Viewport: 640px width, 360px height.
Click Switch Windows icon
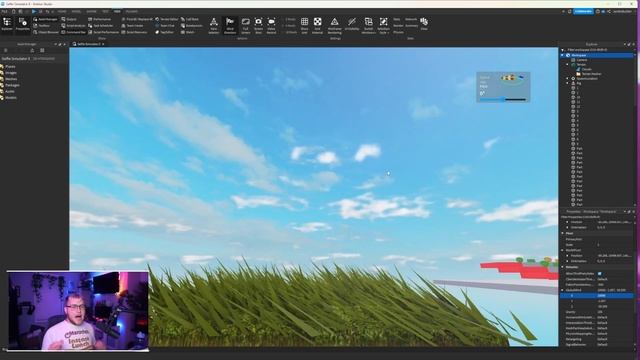[368, 25]
